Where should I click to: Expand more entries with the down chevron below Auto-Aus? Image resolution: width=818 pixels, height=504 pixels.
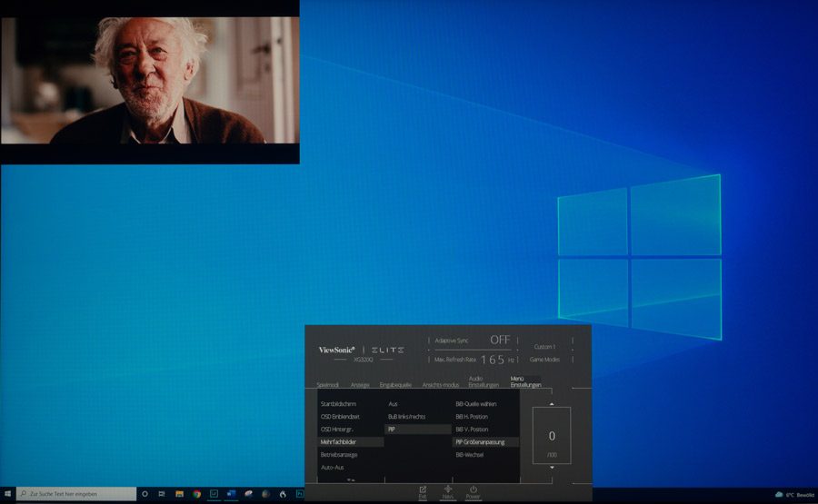tap(351, 479)
